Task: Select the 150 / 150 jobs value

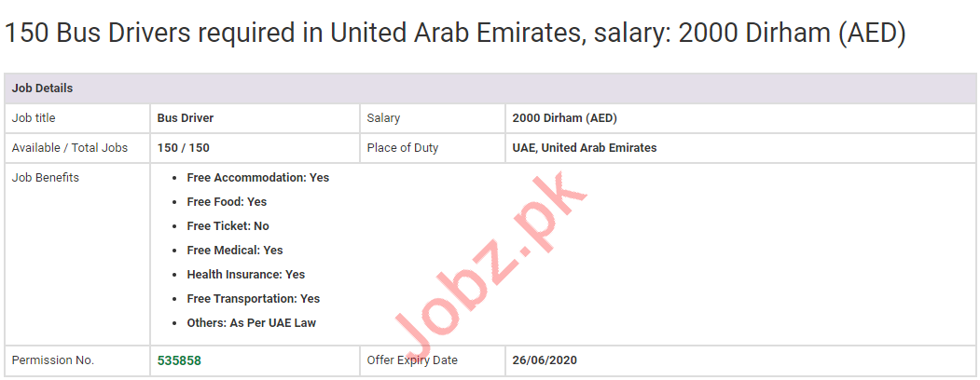Action: (x=183, y=148)
